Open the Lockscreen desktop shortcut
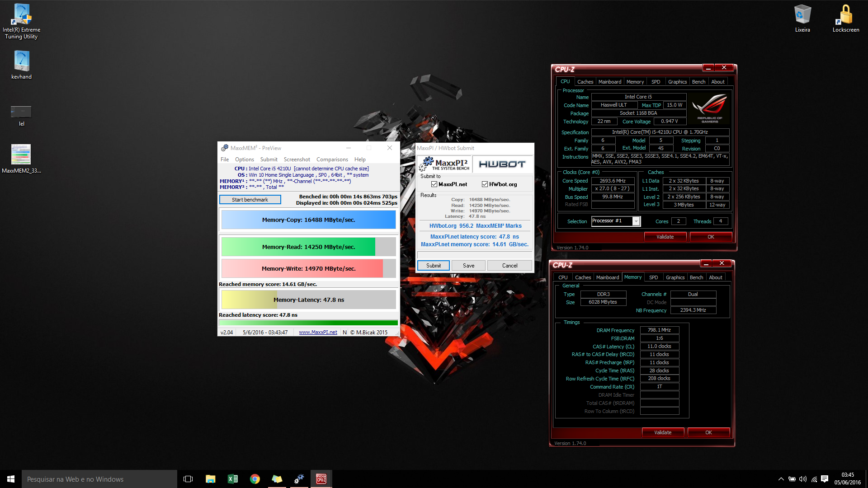This screenshot has height=488, width=868. [846, 19]
